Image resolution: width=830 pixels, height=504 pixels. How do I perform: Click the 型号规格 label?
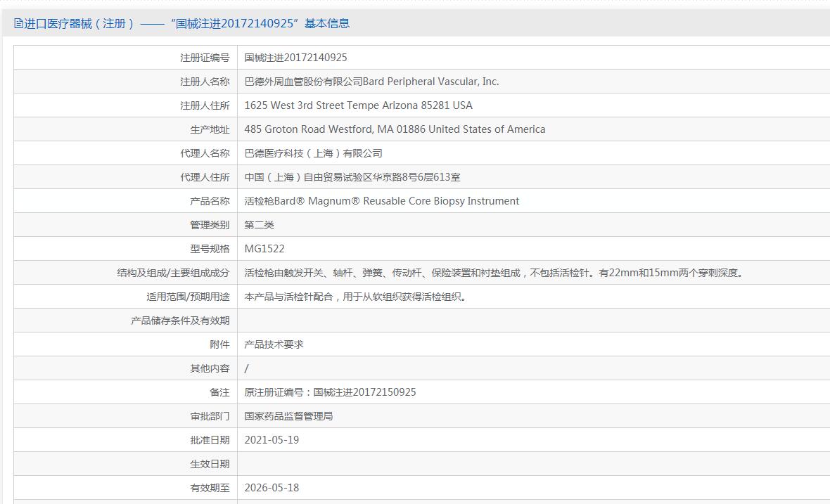coord(210,249)
